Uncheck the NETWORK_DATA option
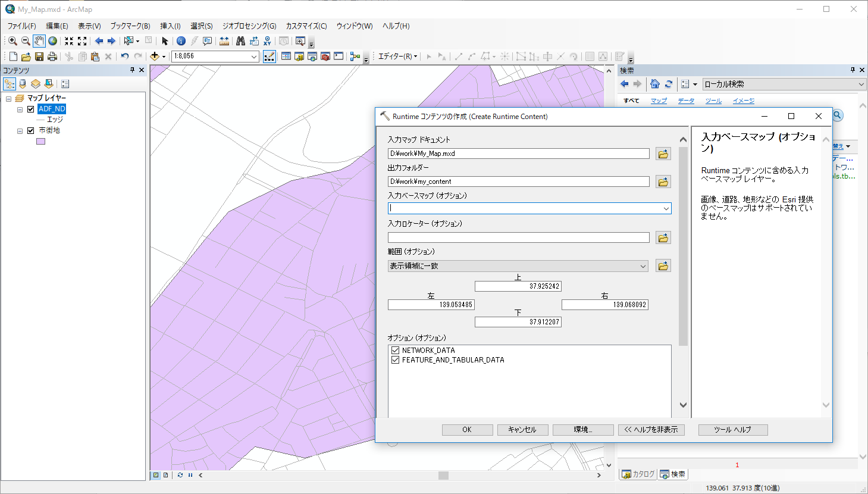 [395, 350]
